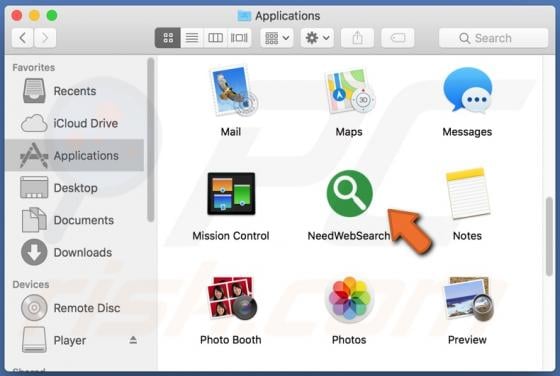This screenshot has height=376, width=560.
Task: Open Documents in the sidebar
Action: [x=74, y=220]
